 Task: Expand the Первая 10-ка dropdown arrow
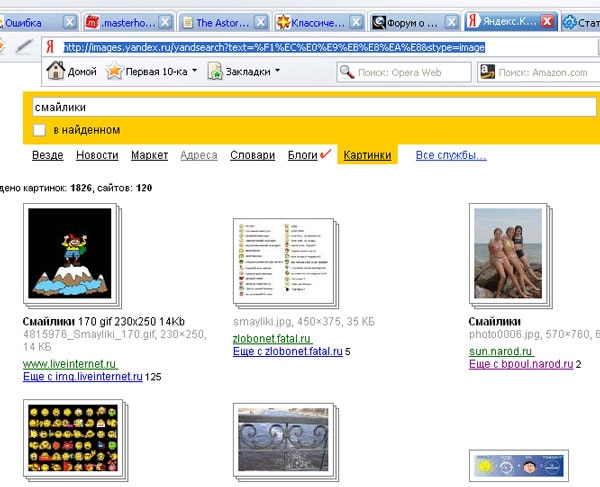coord(194,70)
